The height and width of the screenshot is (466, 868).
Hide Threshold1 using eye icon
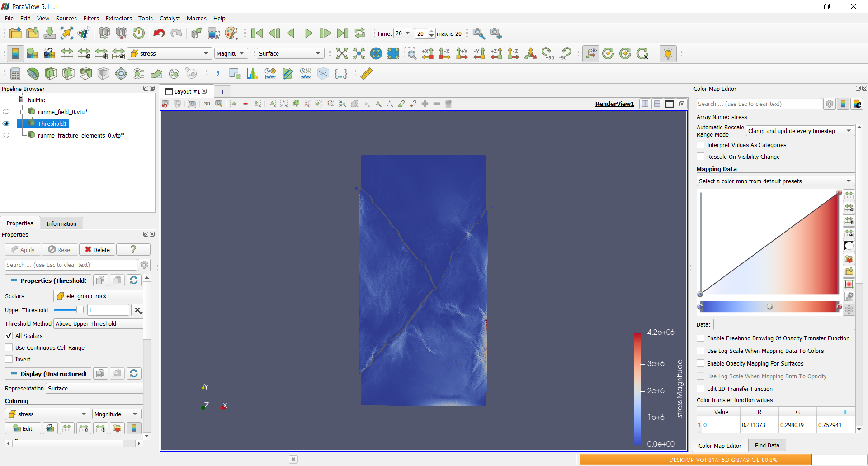(6, 124)
